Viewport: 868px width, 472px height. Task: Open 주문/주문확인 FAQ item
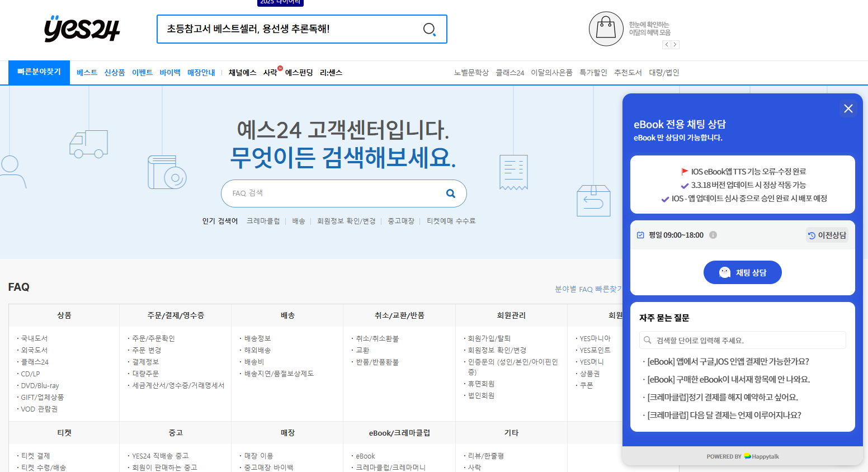(x=154, y=338)
